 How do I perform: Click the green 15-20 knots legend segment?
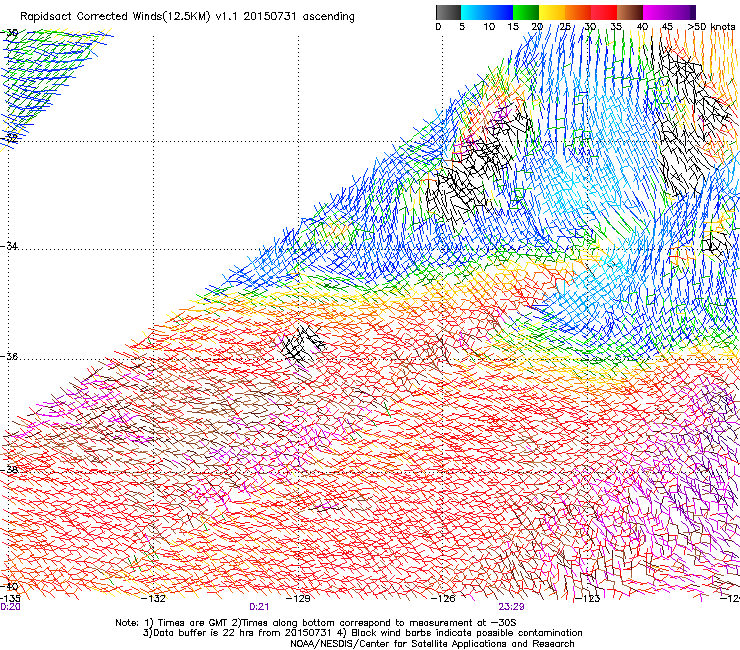[526, 12]
